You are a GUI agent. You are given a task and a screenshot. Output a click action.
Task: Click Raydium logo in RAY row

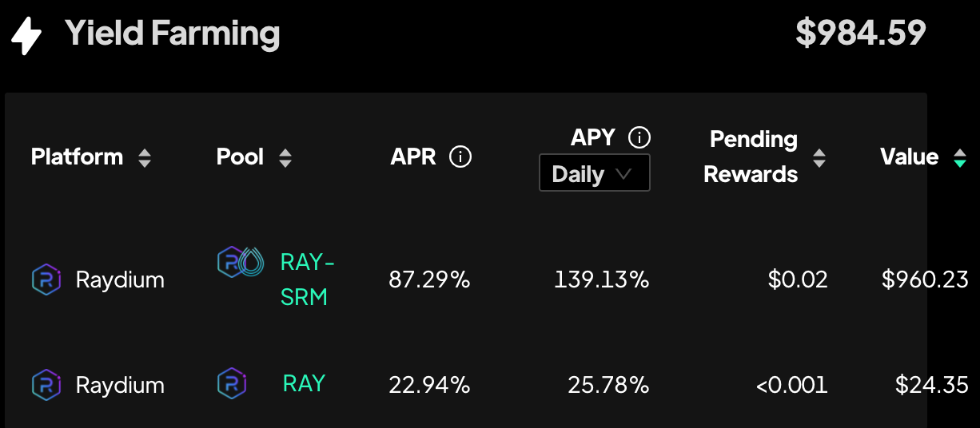[46, 385]
